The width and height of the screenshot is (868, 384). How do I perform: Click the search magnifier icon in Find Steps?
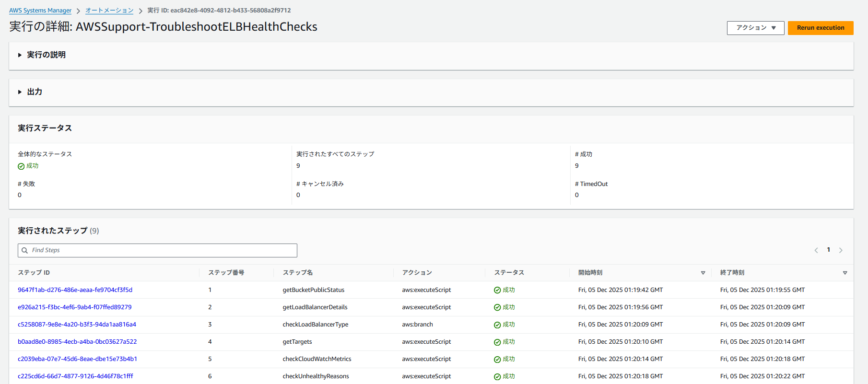25,250
